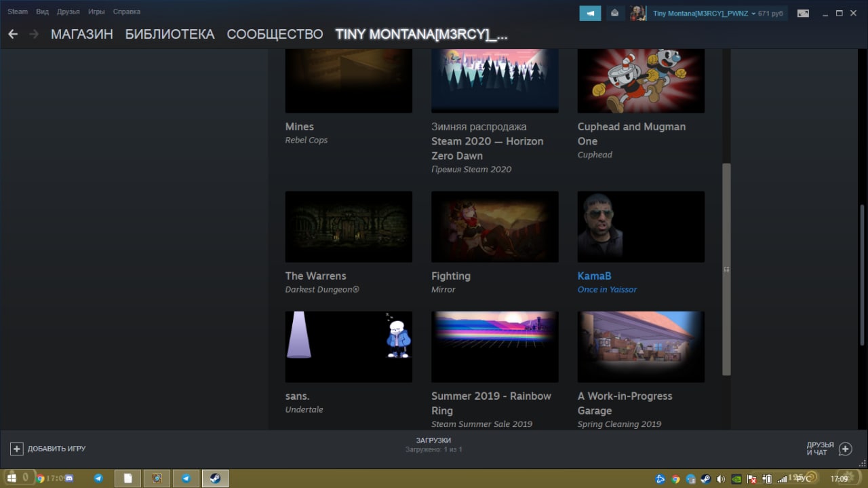The image size is (868, 488).
Task: Open the Справка menu
Action: pyautogui.click(x=127, y=12)
